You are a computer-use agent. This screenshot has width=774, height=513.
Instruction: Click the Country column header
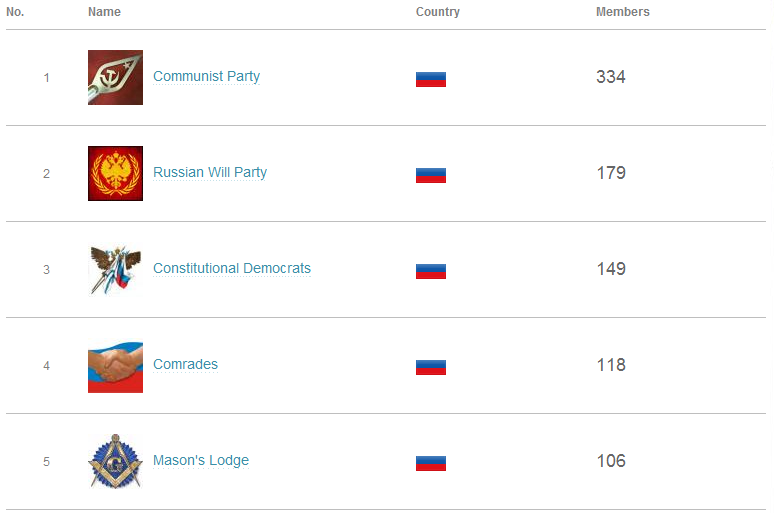[x=437, y=12]
